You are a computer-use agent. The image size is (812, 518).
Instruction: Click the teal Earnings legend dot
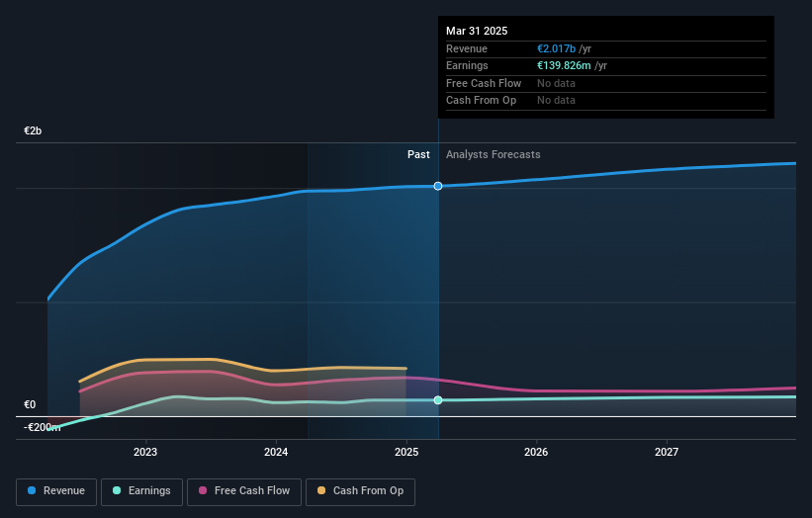(x=117, y=490)
